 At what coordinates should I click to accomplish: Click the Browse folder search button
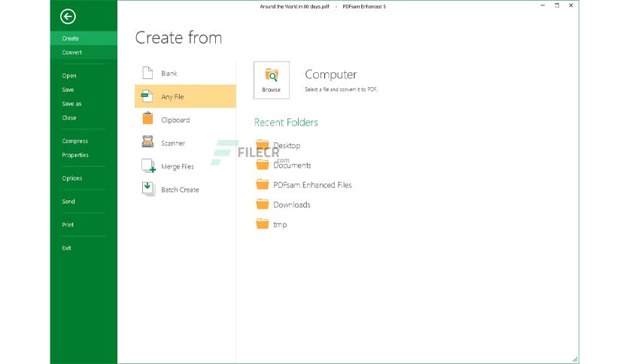coord(272,80)
